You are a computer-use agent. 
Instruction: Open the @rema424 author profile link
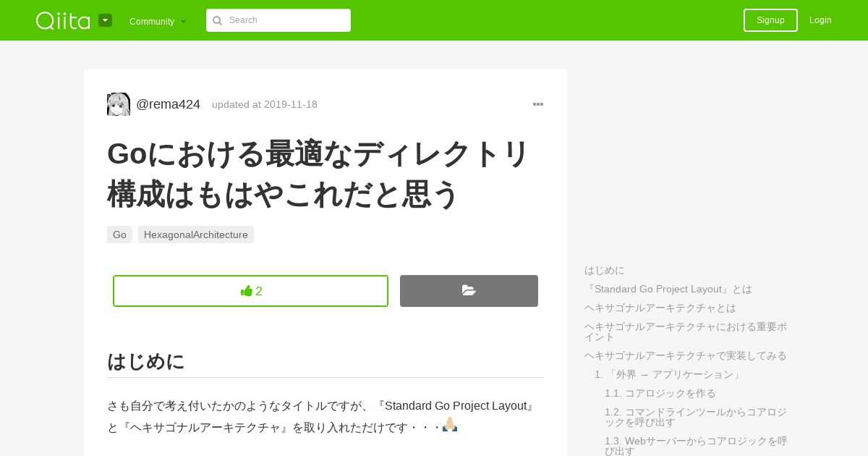tap(168, 104)
